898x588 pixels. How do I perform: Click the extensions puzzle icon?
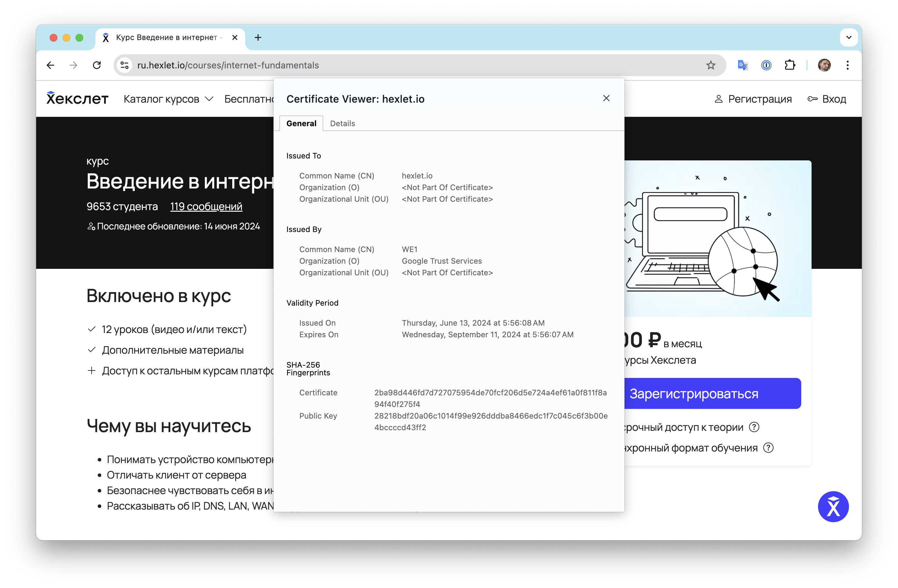[790, 65]
